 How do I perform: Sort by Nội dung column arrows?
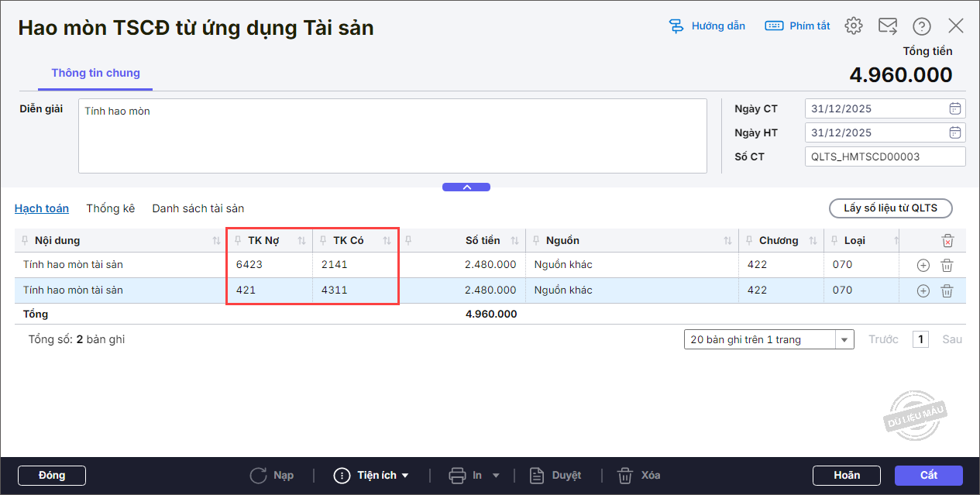click(216, 241)
